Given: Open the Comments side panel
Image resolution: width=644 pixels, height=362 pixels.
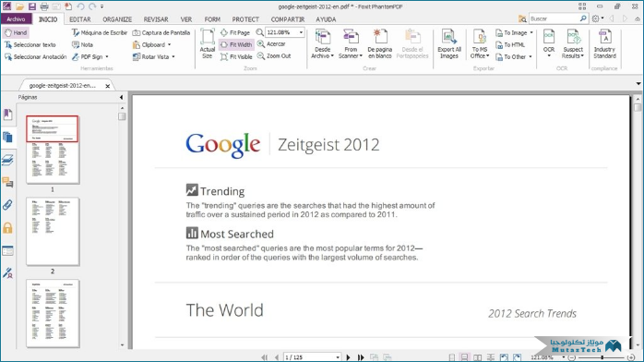Looking at the screenshot, I should click(7, 183).
